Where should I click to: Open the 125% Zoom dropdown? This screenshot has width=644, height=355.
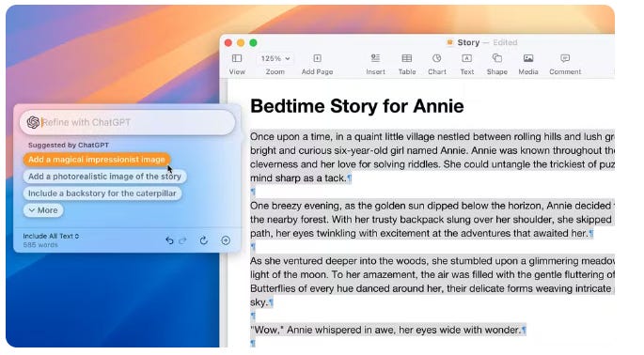(x=275, y=58)
